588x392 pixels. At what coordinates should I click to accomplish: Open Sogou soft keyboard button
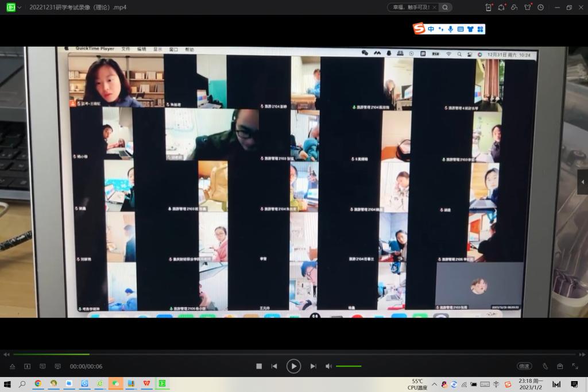pyautogui.click(x=460, y=29)
